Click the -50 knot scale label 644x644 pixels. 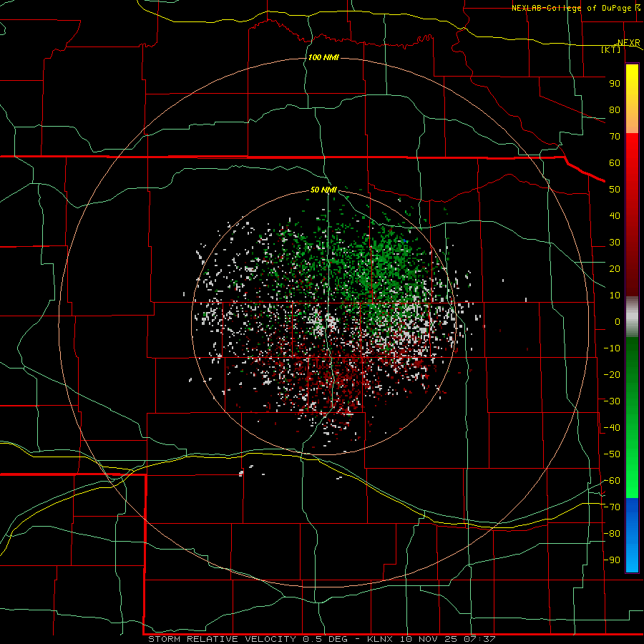612,454
